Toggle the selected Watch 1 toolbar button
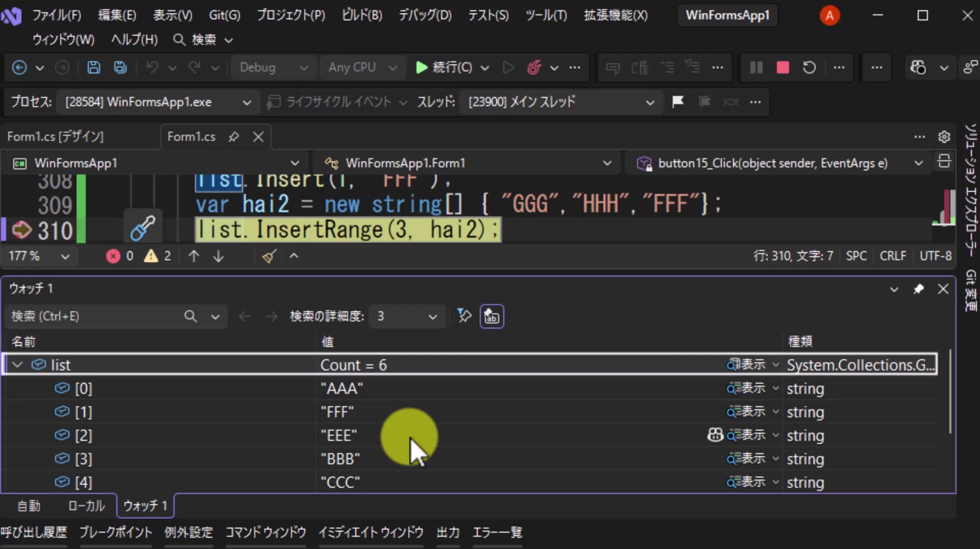980x549 pixels. point(492,316)
